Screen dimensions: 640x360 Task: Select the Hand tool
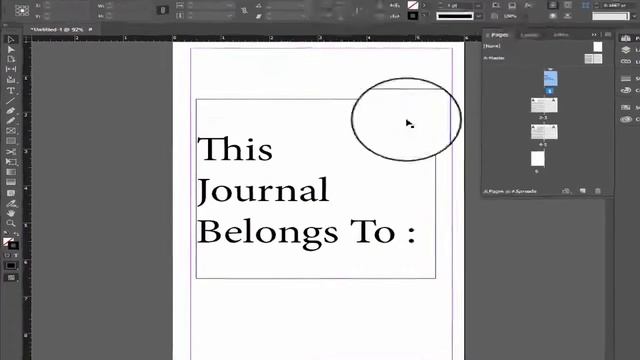tap(11, 213)
